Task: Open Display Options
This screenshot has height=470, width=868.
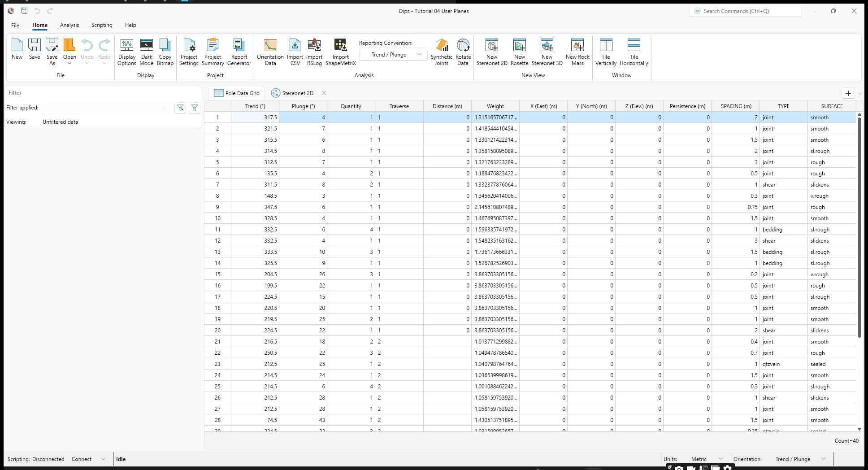Action: (127, 52)
